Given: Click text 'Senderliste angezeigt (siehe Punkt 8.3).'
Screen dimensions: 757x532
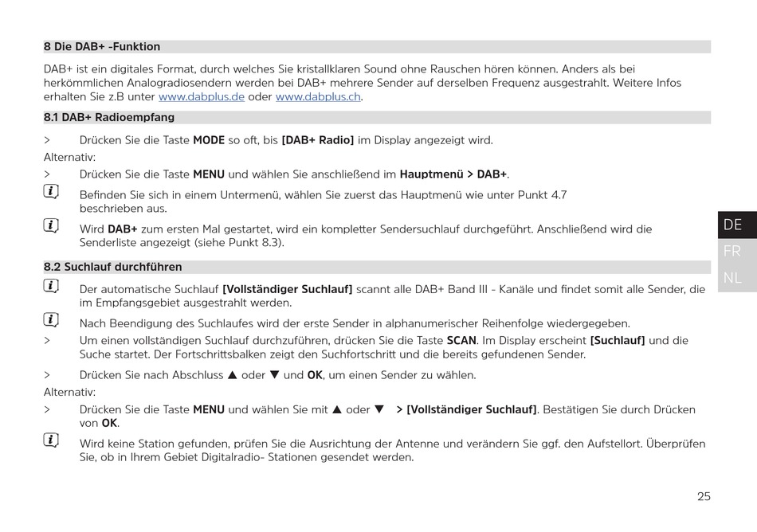Looking at the screenshot, I should coord(182,243).
